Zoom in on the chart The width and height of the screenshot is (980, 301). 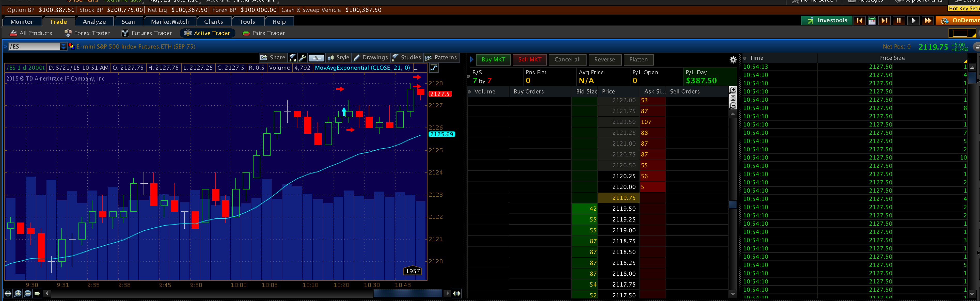pos(18,294)
